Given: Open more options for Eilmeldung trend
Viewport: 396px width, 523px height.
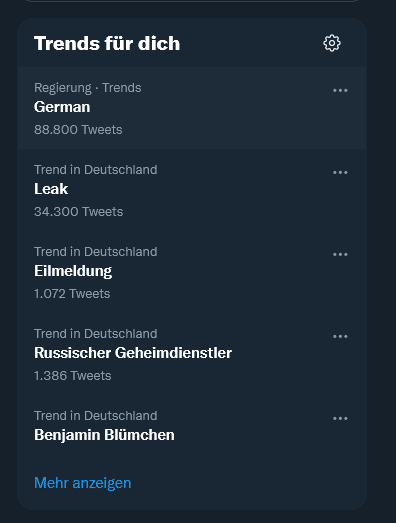Looking at the screenshot, I should (340, 254).
